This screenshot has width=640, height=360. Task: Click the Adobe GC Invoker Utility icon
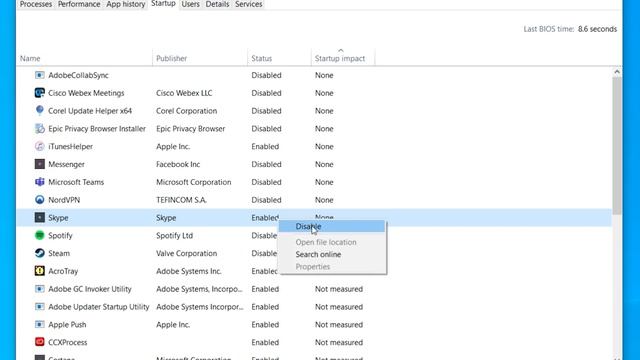[x=40, y=289]
